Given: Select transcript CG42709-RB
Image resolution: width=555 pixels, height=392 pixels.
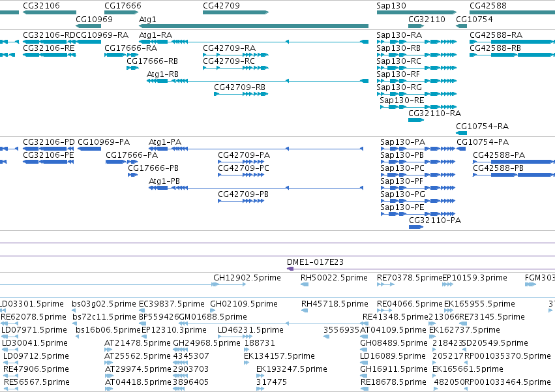Looking at the screenshot, I should (241, 94).
